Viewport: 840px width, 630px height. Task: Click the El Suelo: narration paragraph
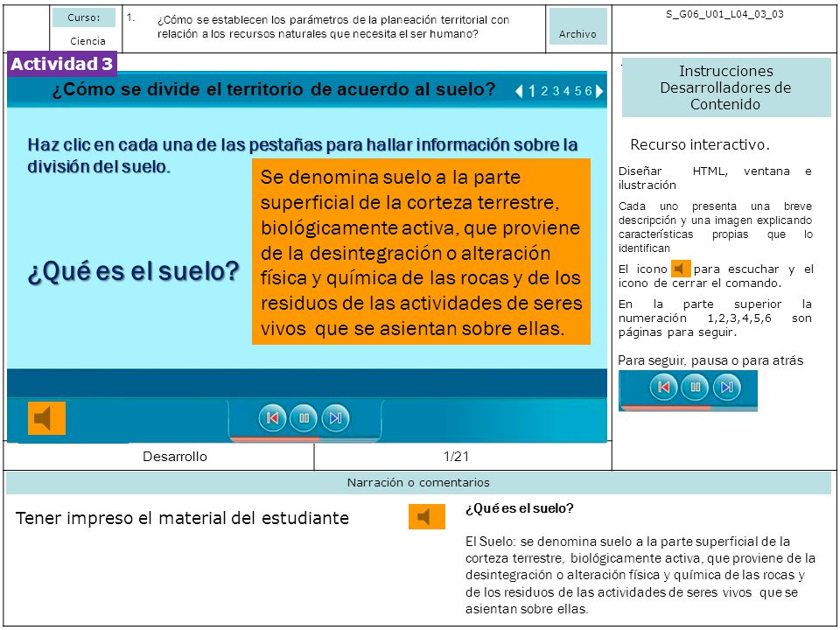point(640,575)
